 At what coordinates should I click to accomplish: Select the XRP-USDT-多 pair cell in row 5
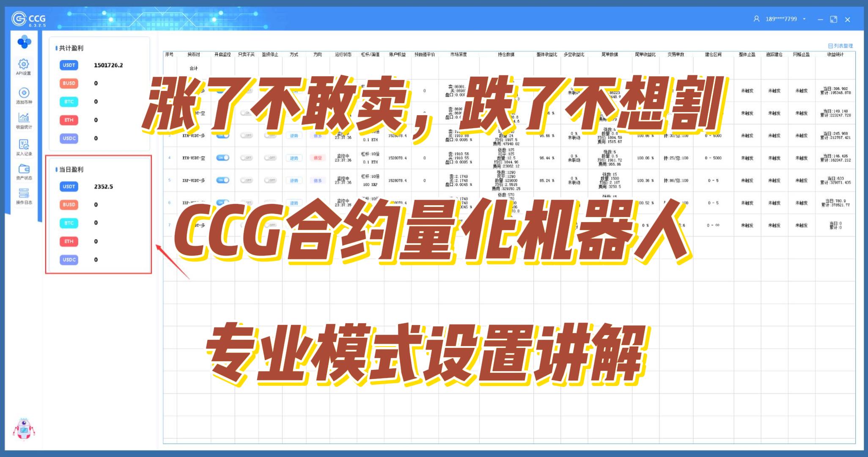click(194, 181)
